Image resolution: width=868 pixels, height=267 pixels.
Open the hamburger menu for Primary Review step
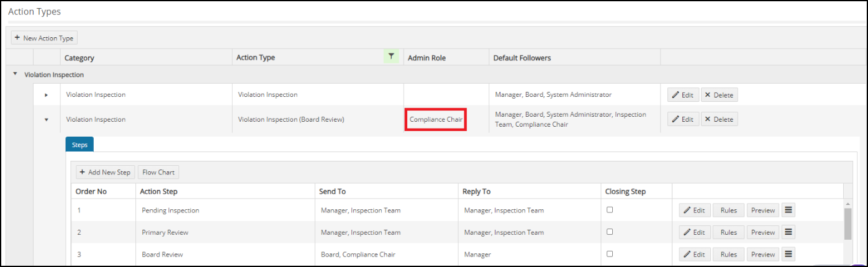point(788,232)
